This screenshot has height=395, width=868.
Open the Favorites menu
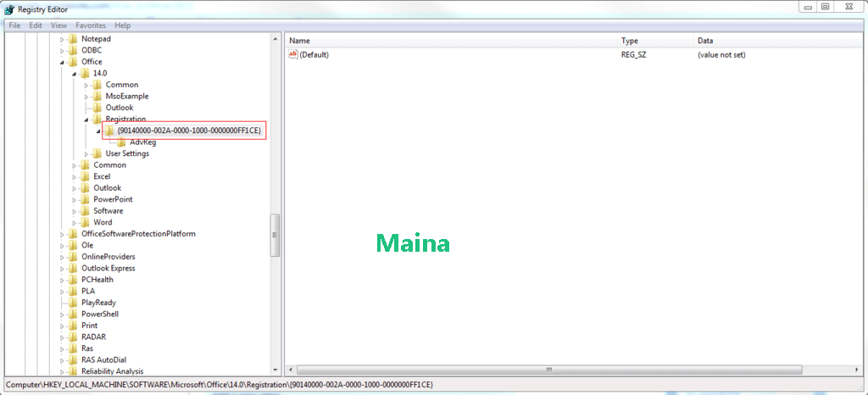click(91, 25)
